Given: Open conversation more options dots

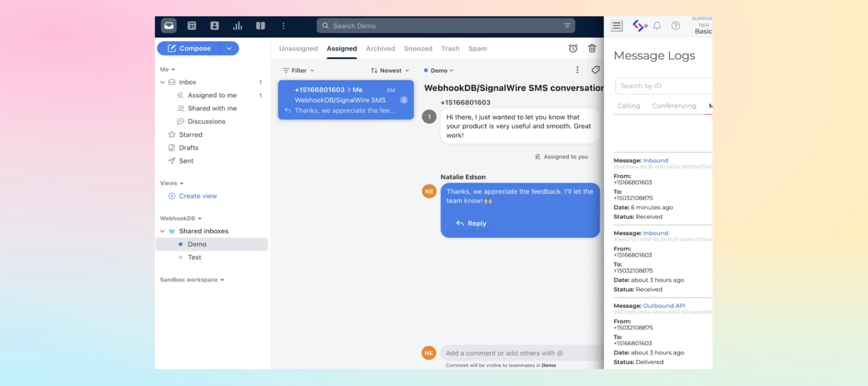Looking at the screenshot, I should click(x=577, y=70).
